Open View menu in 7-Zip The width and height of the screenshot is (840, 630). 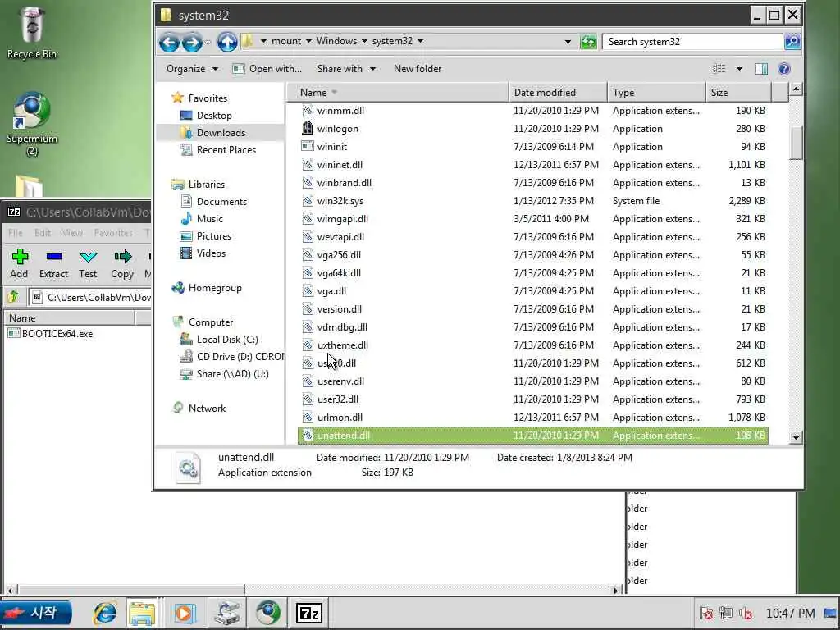72,232
